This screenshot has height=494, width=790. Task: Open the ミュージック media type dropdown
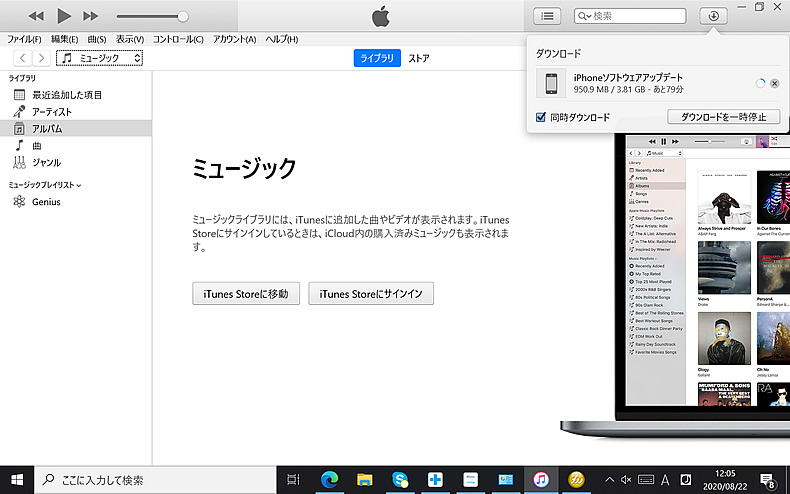[99, 58]
